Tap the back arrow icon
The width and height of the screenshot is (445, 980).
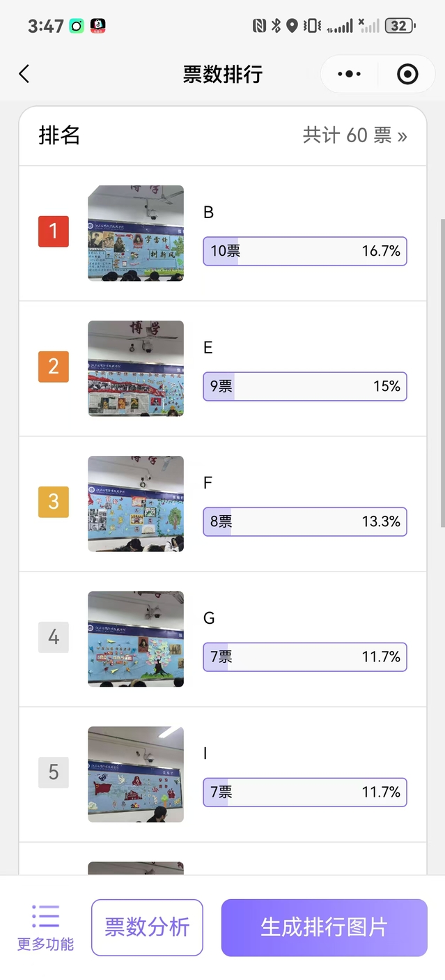24,74
